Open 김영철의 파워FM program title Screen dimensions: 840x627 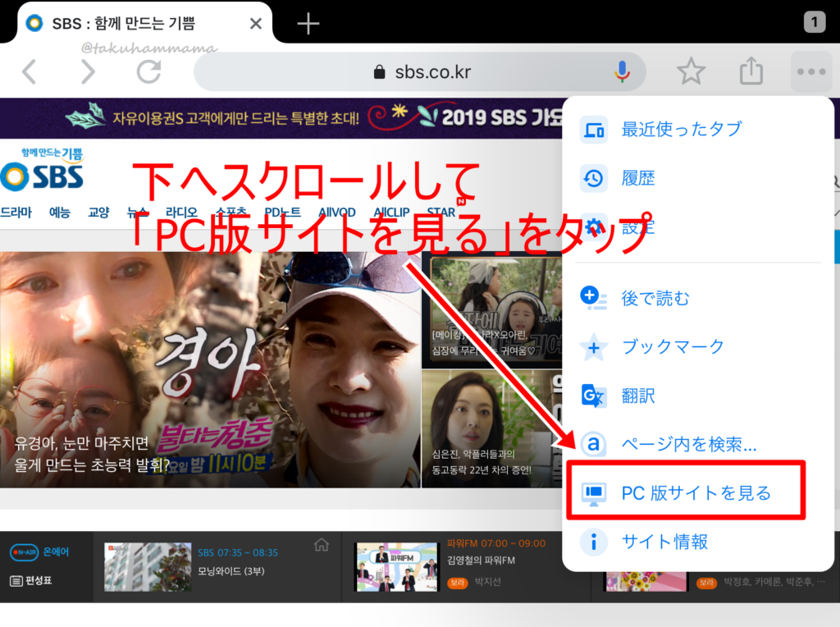[x=481, y=561]
